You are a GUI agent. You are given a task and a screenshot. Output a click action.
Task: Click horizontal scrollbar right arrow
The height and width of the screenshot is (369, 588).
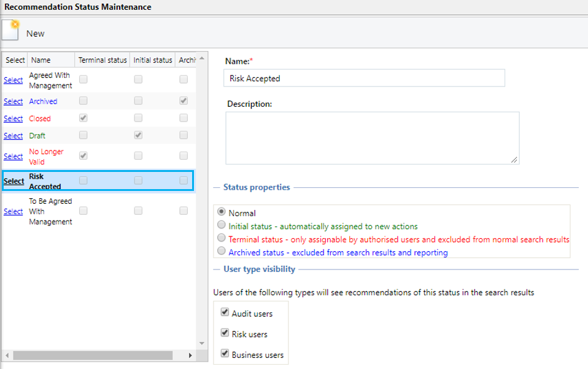coord(190,355)
